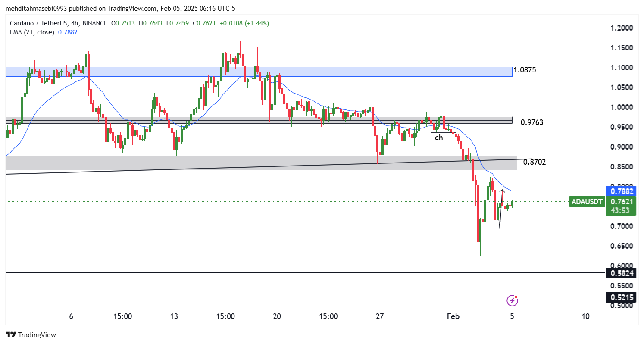This screenshot has width=644, height=344.
Task: Click the publisher text mehditahmasebi0993
Action: [37, 9]
